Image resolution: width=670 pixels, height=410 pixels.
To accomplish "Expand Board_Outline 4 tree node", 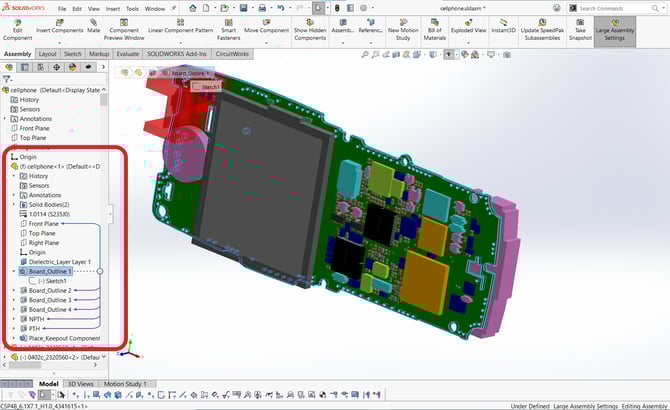I will pos(14,309).
